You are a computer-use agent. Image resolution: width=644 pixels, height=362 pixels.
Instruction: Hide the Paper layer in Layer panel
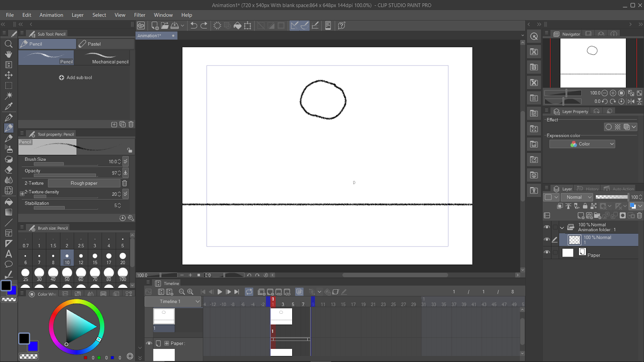point(547,252)
